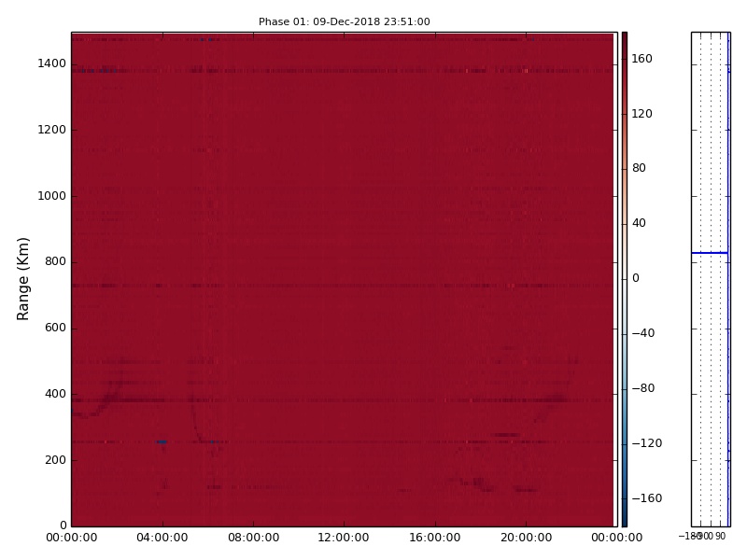Click the colorbar label 40
747x560 pixels.
click(x=639, y=223)
